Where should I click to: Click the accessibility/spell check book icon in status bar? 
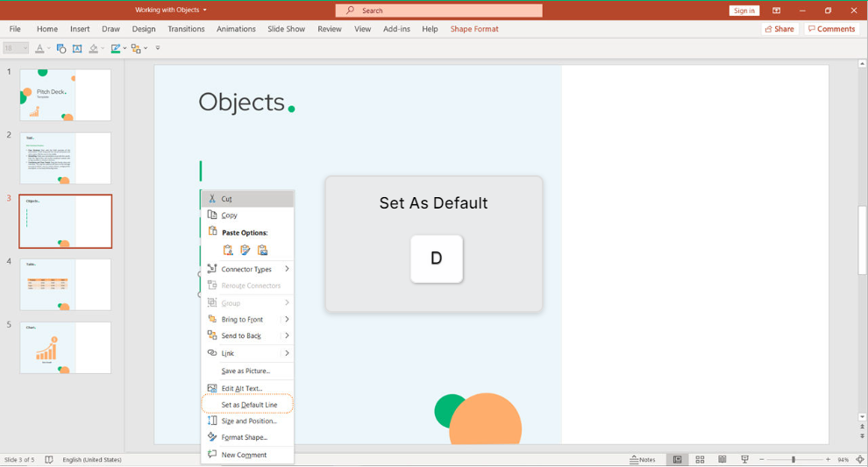coord(49,460)
